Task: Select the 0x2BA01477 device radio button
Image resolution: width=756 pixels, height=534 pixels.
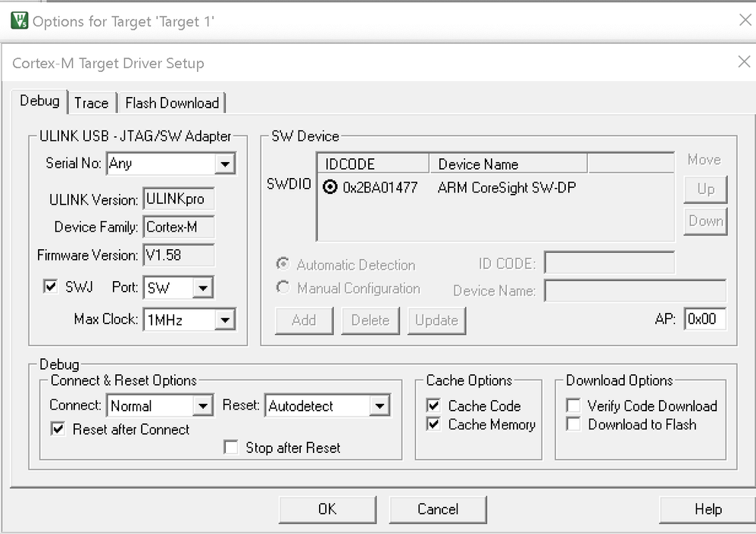Action: click(x=330, y=187)
